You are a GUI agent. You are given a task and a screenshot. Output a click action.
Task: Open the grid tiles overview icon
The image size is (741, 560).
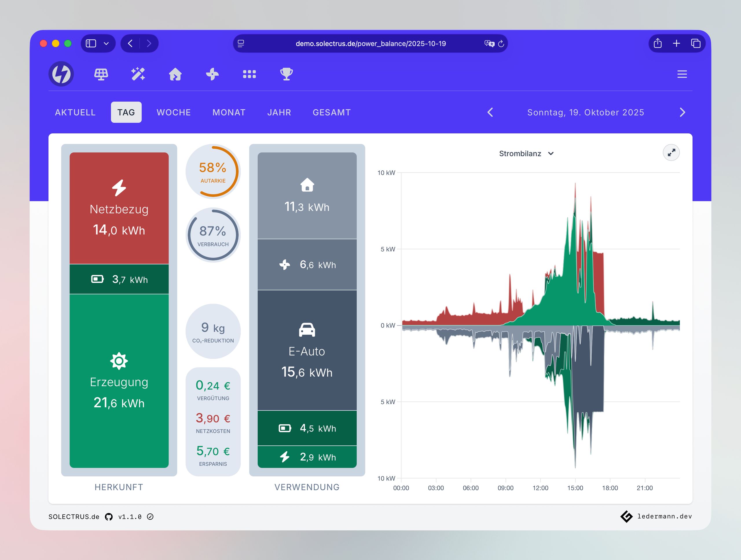point(249,74)
